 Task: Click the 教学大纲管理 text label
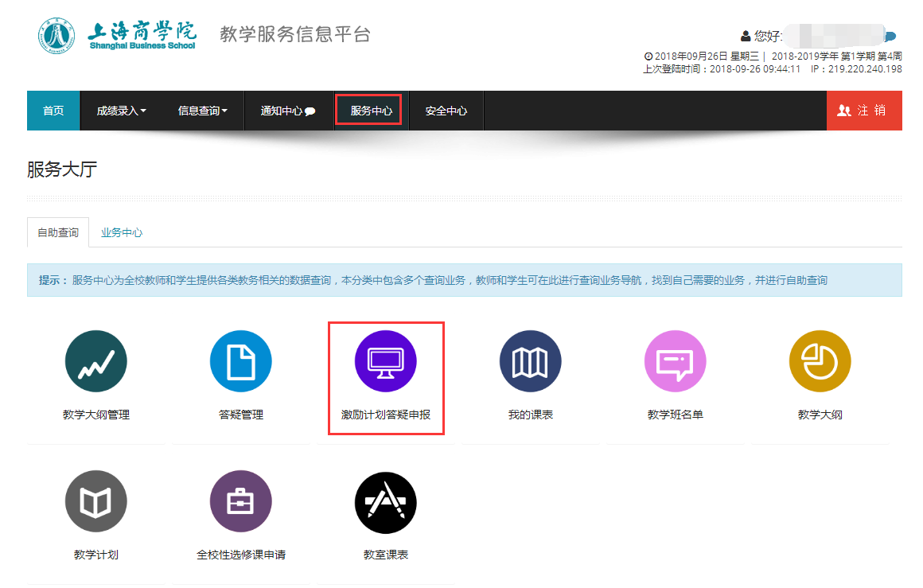(x=95, y=415)
